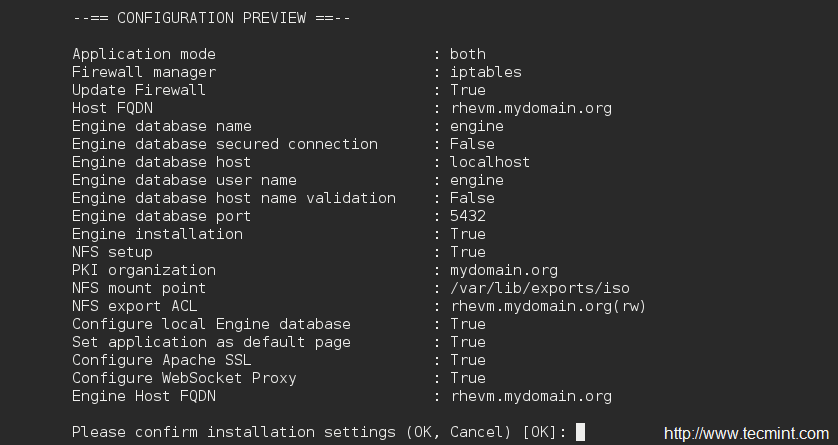Click the NFS export ACL value
Screen dimensions: 838x445
[x=548, y=306]
